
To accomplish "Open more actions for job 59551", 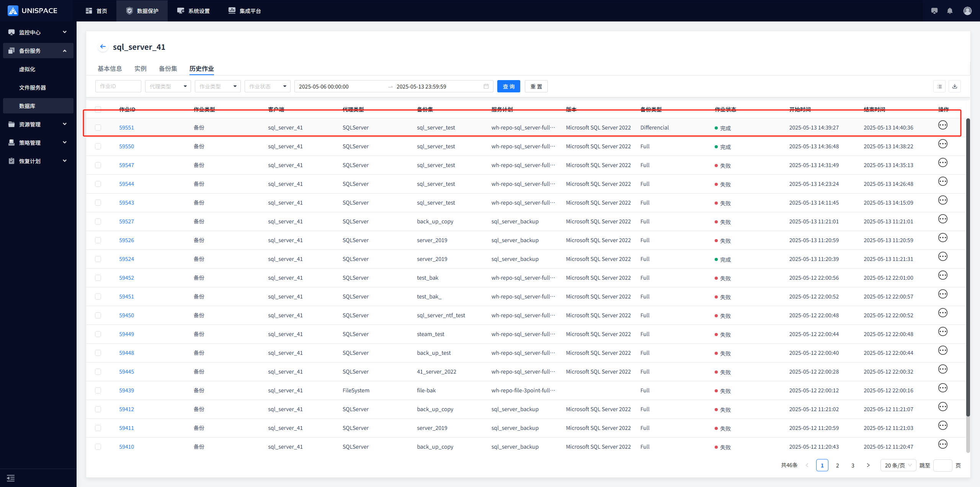I will click(x=942, y=125).
